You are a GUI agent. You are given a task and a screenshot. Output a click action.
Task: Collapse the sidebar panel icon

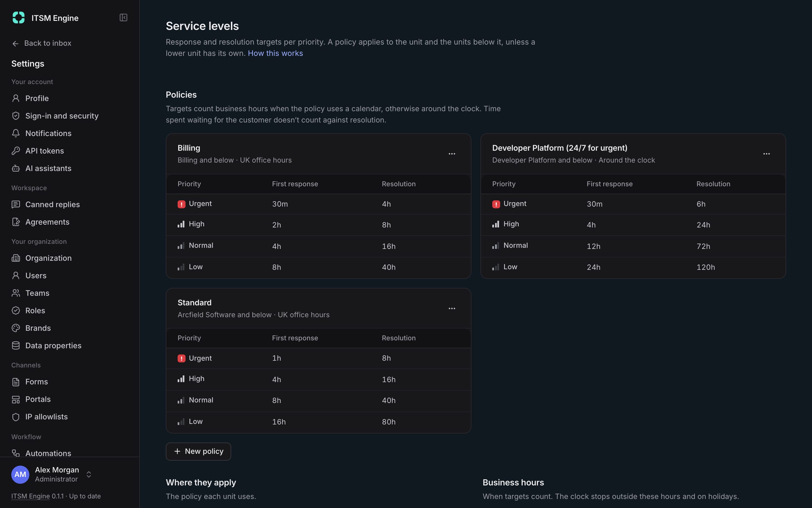click(x=123, y=17)
